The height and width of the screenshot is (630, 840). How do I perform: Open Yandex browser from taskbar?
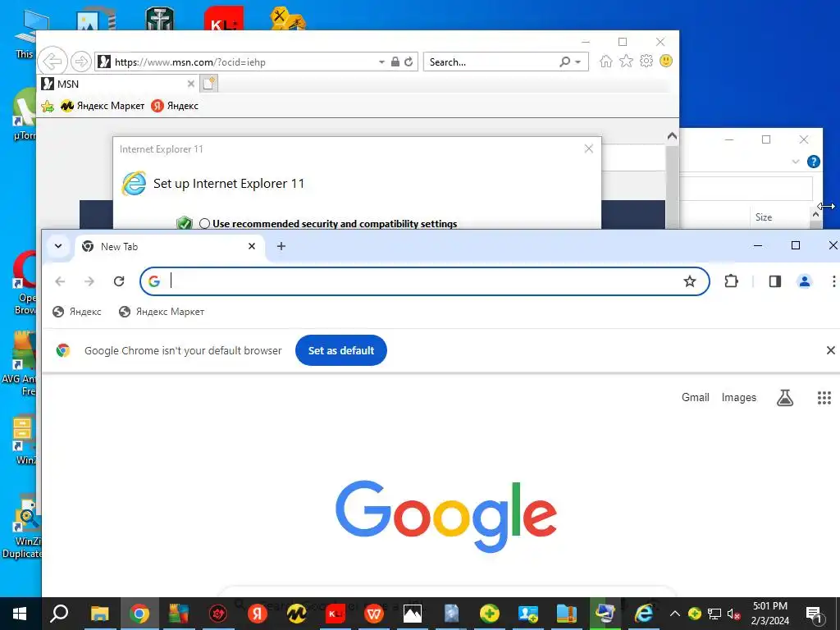257,614
